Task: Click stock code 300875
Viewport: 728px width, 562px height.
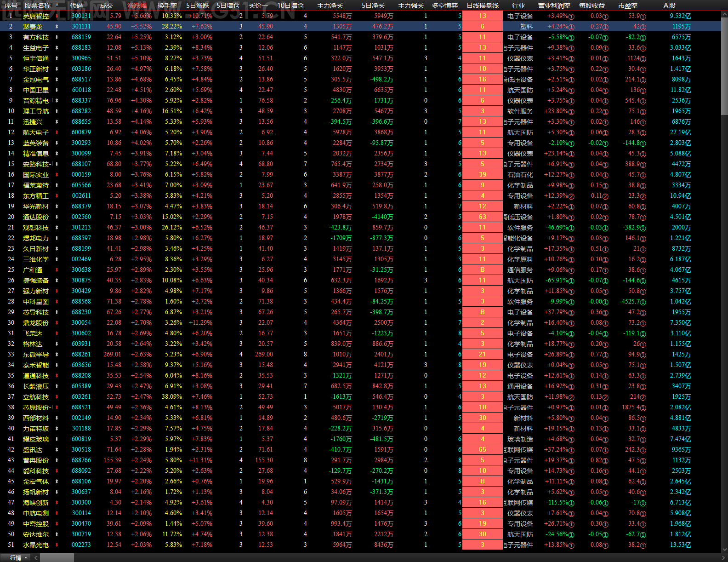Action: tap(81, 281)
